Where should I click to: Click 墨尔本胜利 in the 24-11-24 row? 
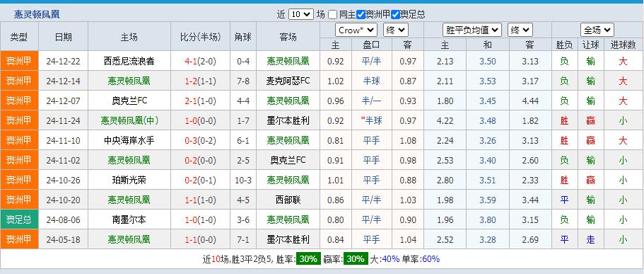(288, 120)
